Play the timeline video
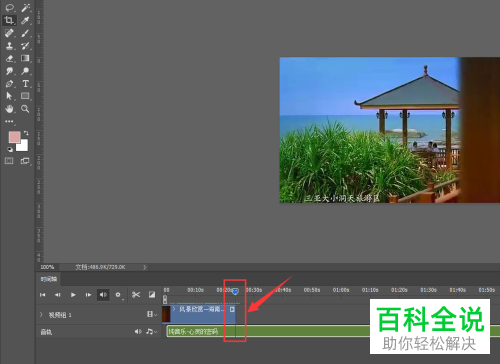The height and width of the screenshot is (364, 500). (73, 295)
